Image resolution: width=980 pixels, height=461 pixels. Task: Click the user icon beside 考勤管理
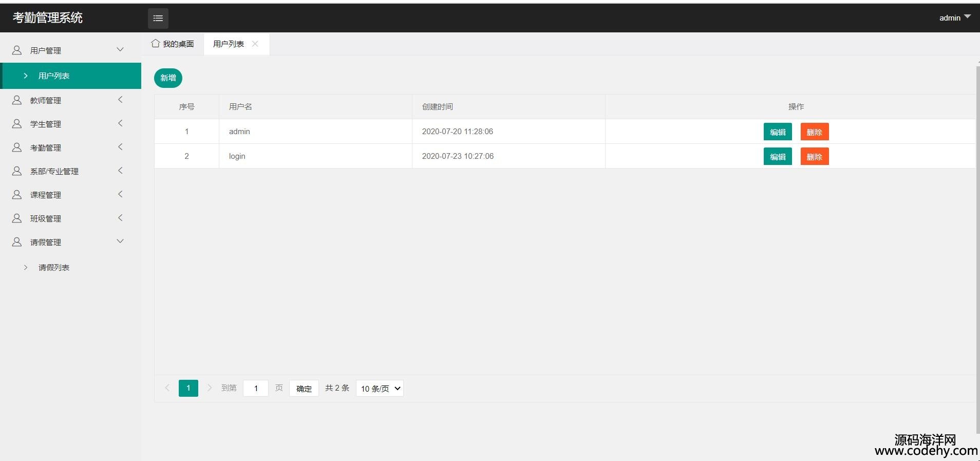click(17, 147)
